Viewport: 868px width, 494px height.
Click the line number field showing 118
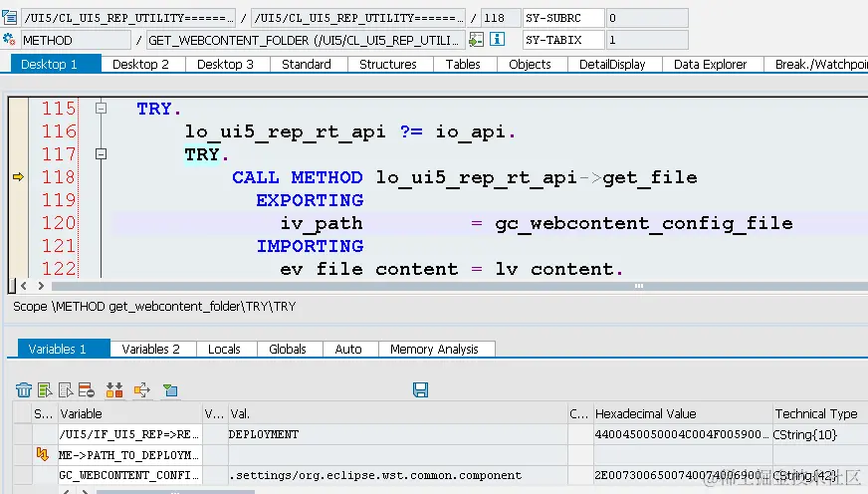pos(501,18)
